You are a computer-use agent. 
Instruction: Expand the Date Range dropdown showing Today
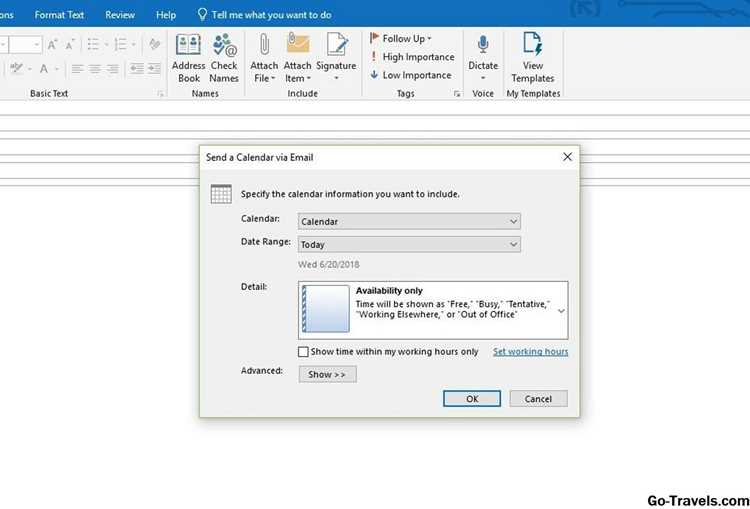pyautogui.click(x=409, y=244)
